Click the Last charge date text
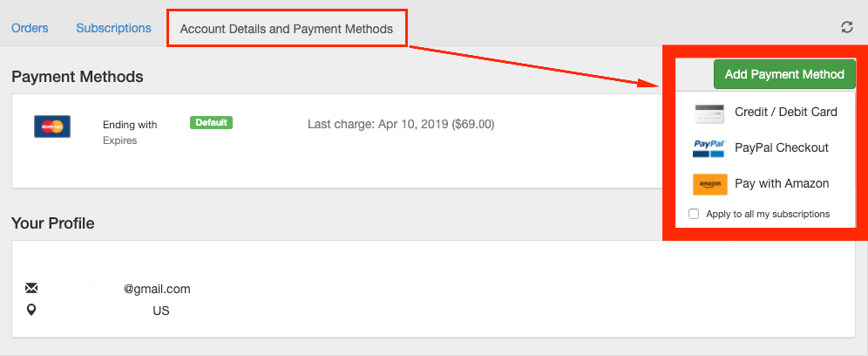Image resolution: width=868 pixels, height=356 pixels. (x=401, y=124)
